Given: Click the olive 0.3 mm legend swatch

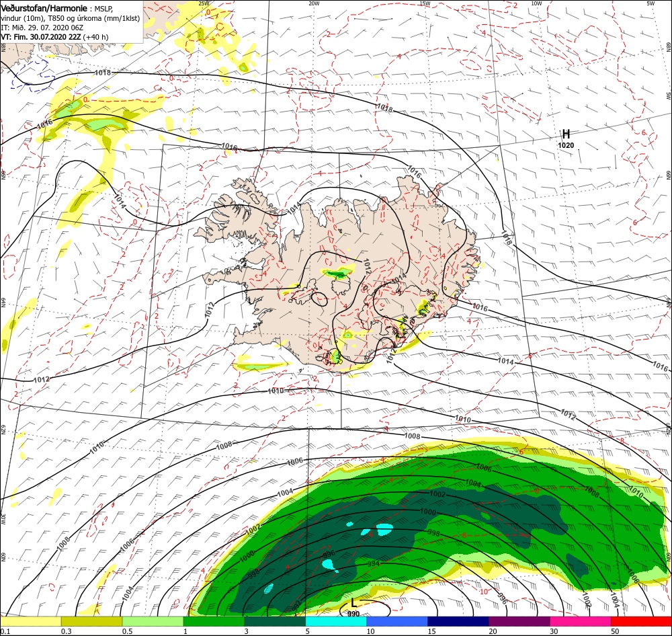Looking at the screenshot, I should coord(91,621).
